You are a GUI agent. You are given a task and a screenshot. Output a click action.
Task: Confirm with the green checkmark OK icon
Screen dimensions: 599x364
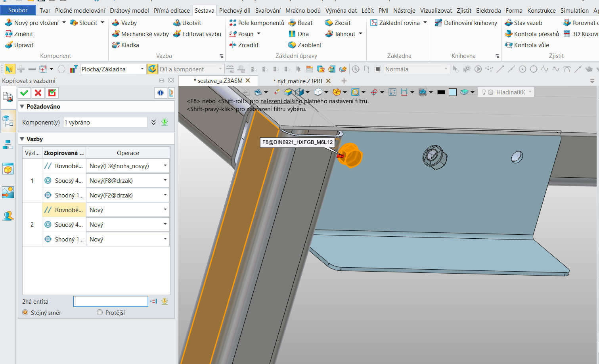(24, 93)
